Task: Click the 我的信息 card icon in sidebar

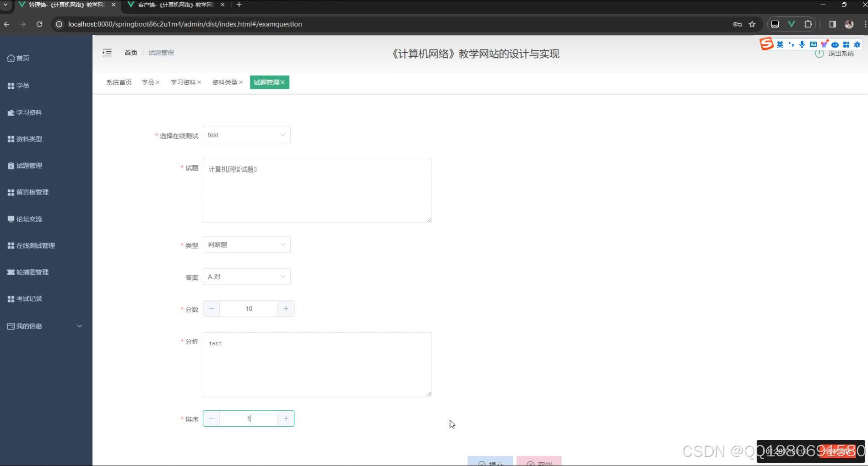Action: click(11, 326)
